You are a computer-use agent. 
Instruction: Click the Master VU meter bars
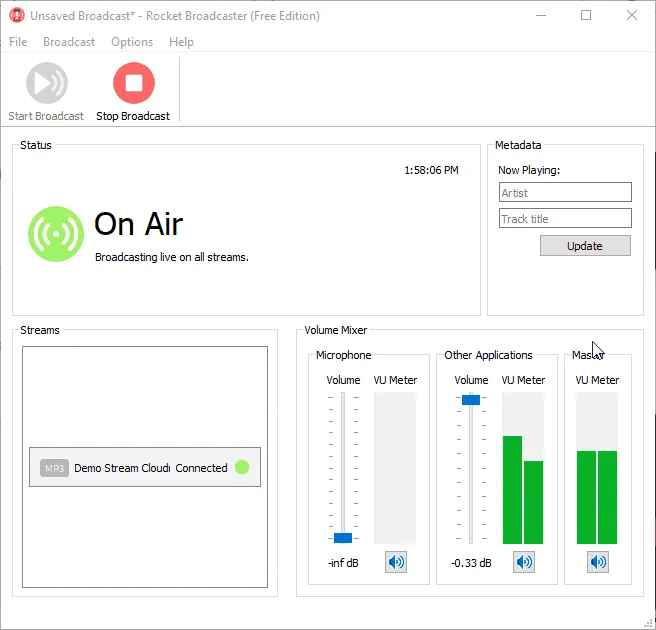click(x=597, y=496)
